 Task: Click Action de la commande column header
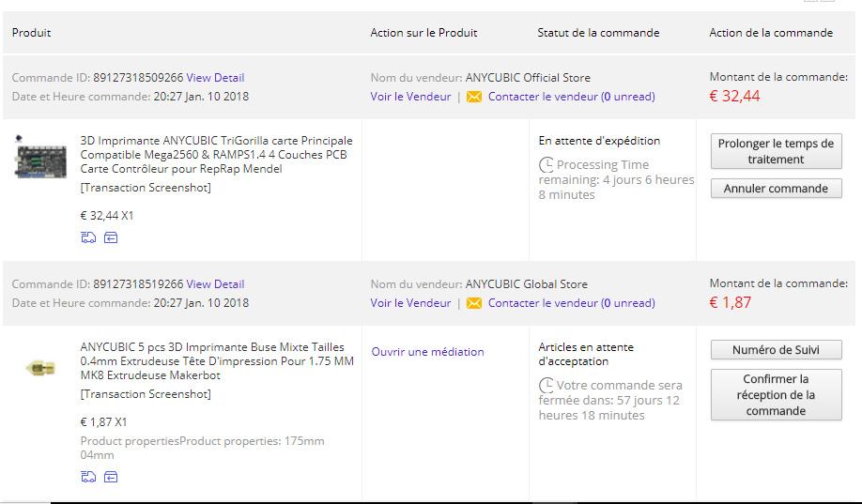[x=771, y=33]
